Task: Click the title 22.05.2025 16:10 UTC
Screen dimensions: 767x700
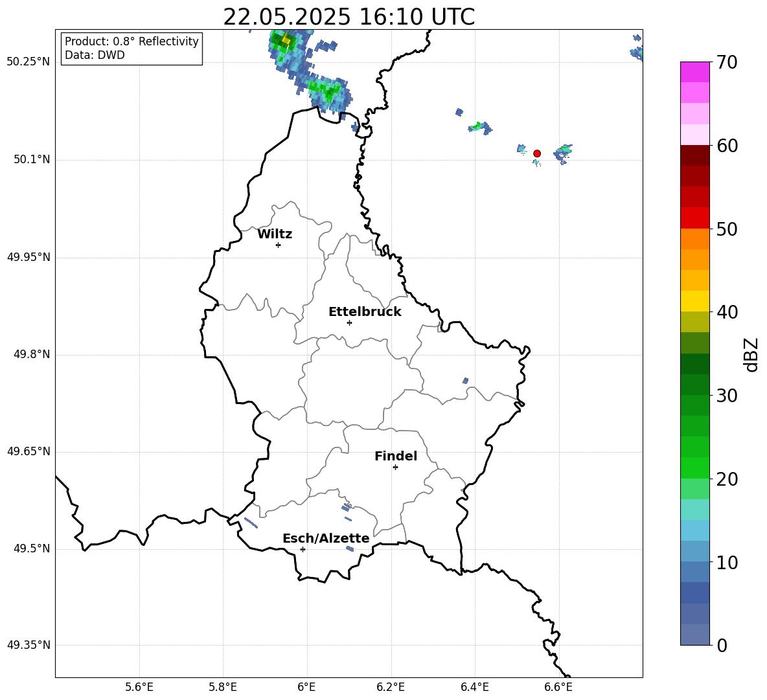Action: (349, 17)
